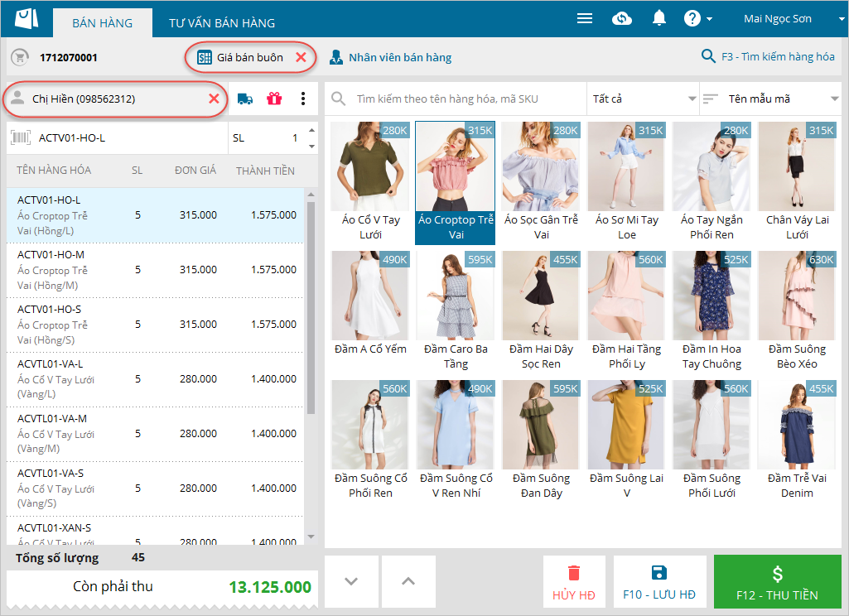The height and width of the screenshot is (616, 849).
Task: Select the Áo Tay Ngắn Phối Ren product
Action: [712, 183]
